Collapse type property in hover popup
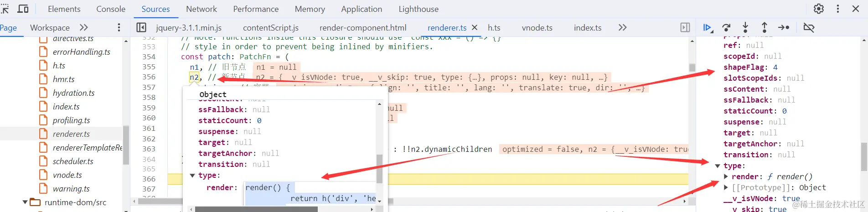This screenshot has height=212, width=868. click(x=192, y=176)
